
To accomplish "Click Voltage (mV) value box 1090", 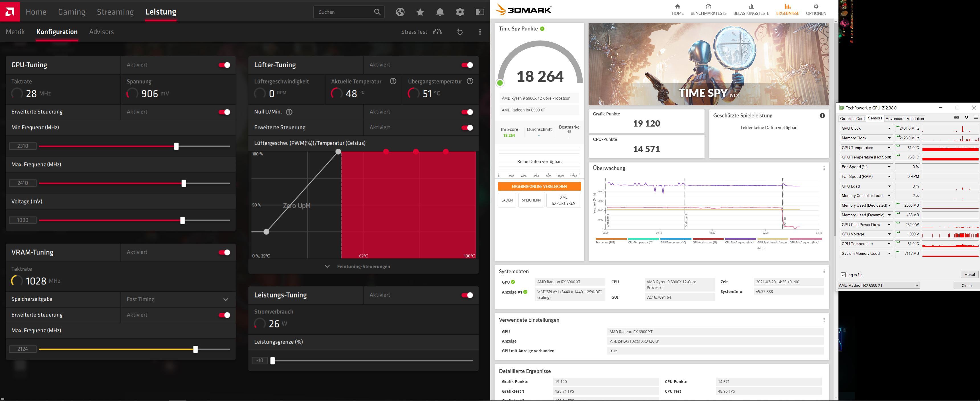I will click(x=23, y=220).
